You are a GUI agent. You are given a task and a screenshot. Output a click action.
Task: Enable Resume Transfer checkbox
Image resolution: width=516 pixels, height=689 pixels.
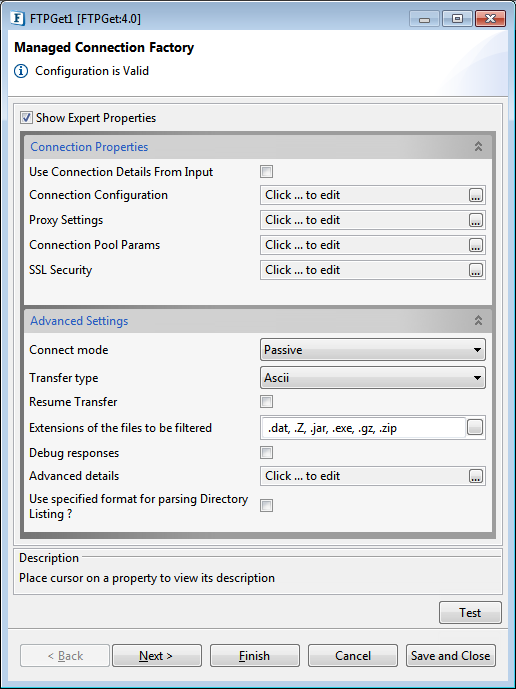point(266,402)
